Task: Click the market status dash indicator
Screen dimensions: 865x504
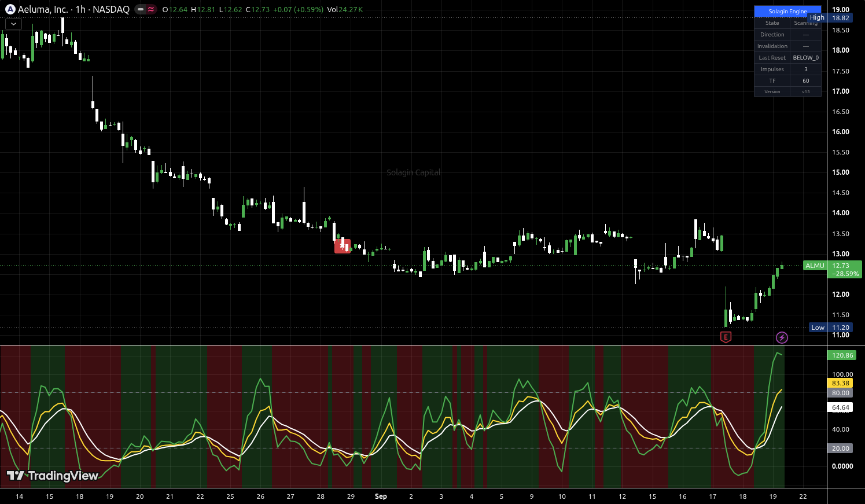Action: coord(140,9)
